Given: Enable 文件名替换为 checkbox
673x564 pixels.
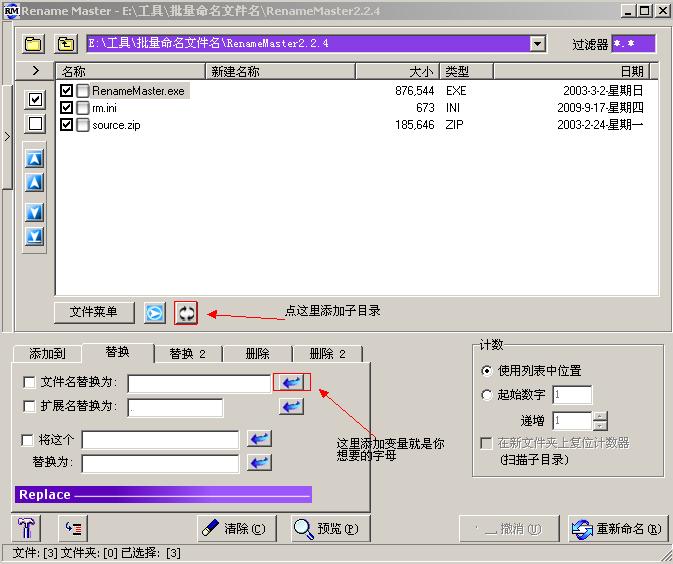Looking at the screenshot, I should tap(29, 382).
